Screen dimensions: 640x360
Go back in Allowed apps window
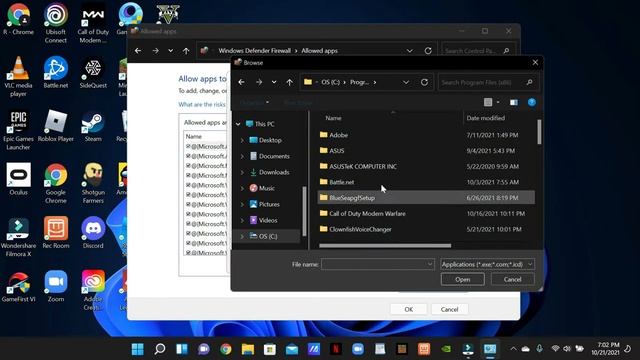click(138, 51)
